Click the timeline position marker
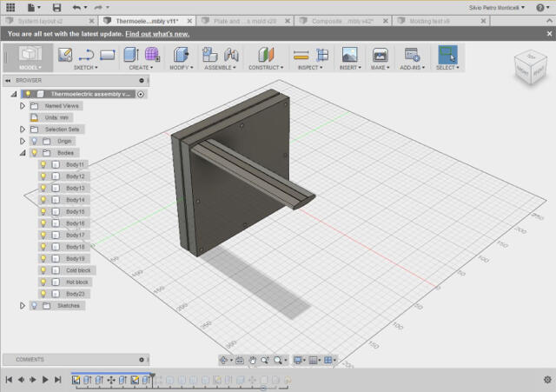 tap(153, 375)
